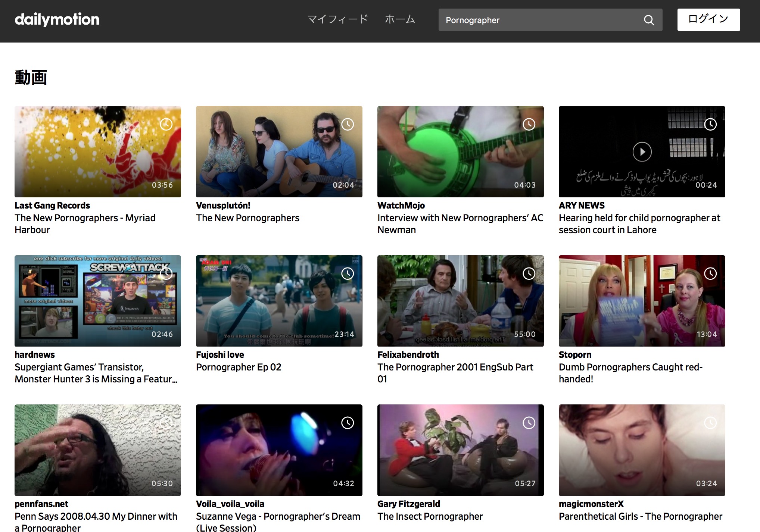Viewport: 760px width, 532px height.
Task: Open Last Gang Records channel
Action: point(52,206)
